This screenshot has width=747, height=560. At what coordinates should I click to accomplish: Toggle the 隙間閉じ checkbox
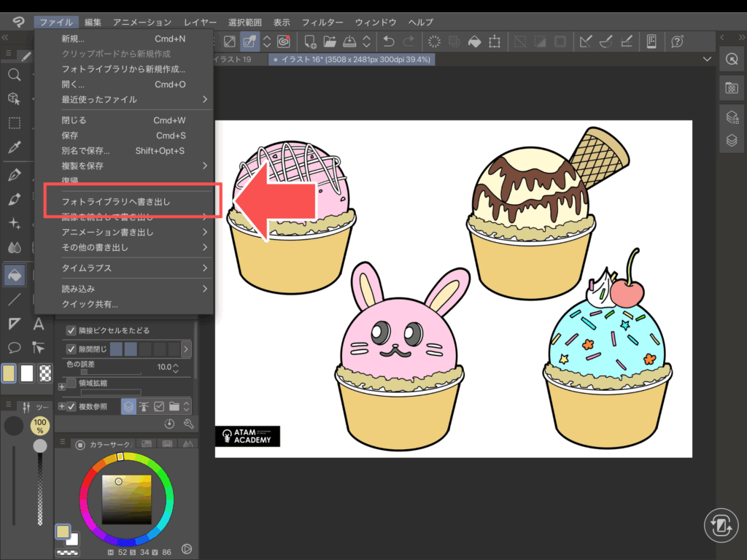coord(71,350)
